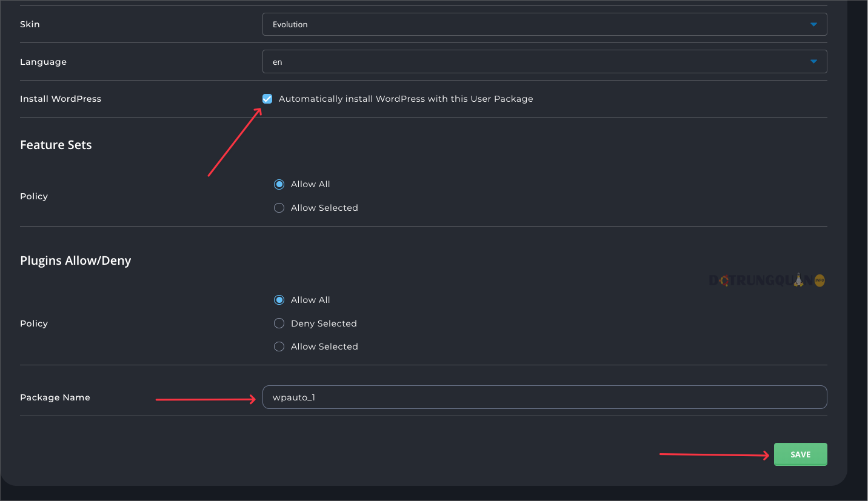Click the Feature Sets heading
868x501 pixels.
(56, 145)
